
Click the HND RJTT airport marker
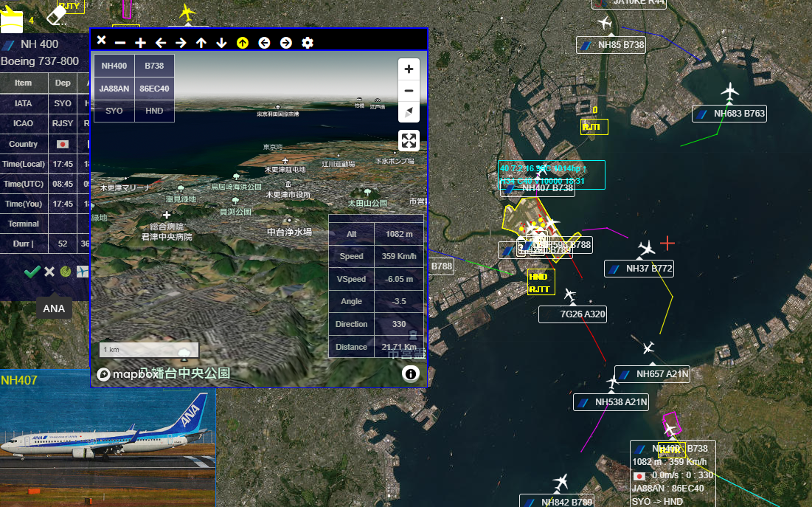pos(541,283)
